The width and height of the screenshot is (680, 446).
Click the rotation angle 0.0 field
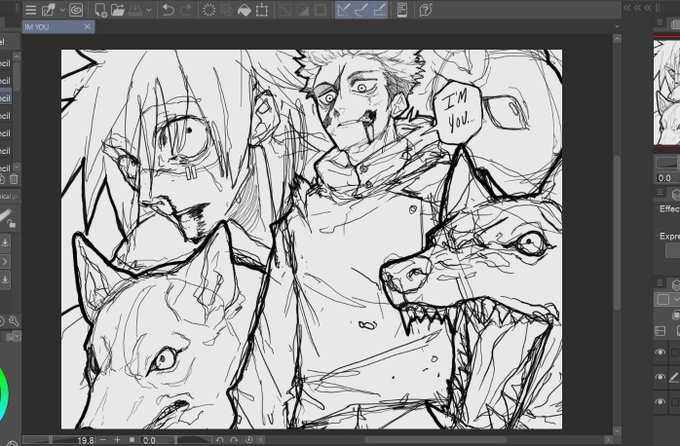pos(149,440)
